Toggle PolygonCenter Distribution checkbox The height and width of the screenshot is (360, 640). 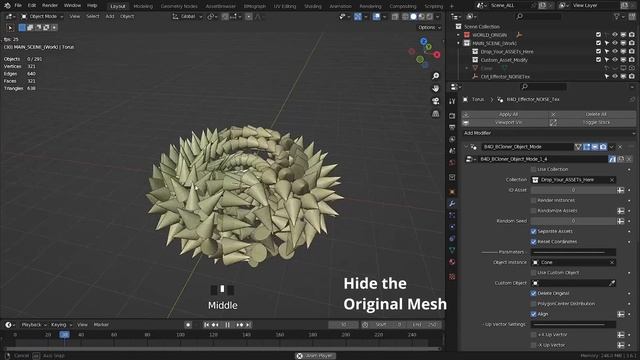(533, 304)
